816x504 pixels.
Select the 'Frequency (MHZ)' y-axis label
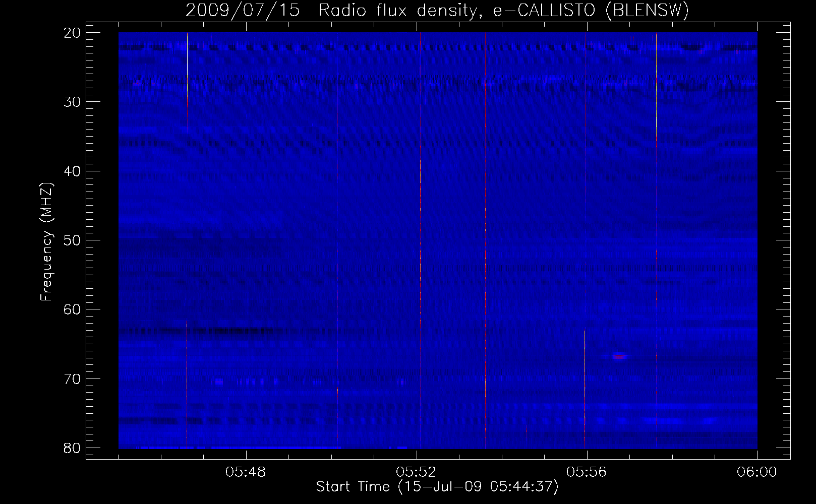click(x=46, y=242)
